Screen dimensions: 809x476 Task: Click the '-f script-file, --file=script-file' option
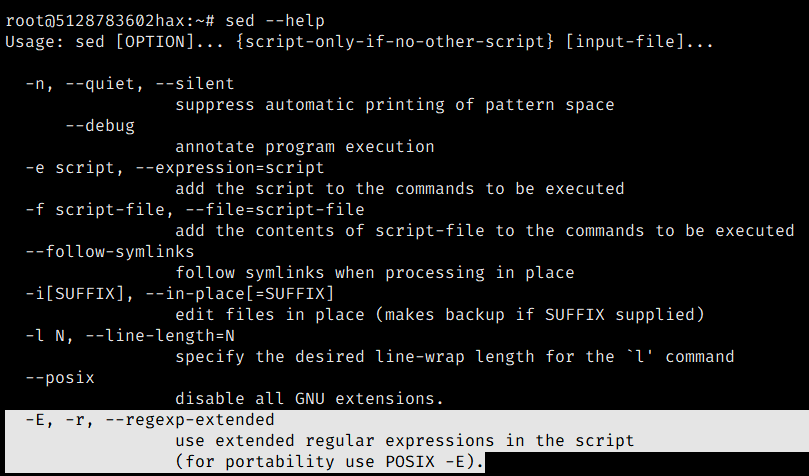tap(195, 210)
